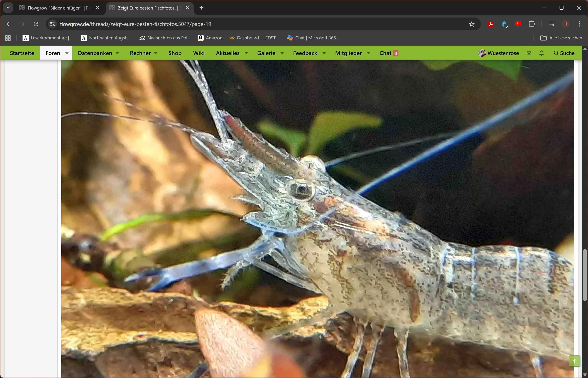Open the forum notifications bell icon
The width and height of the screenshot is (588, 378).
(542, 53)
